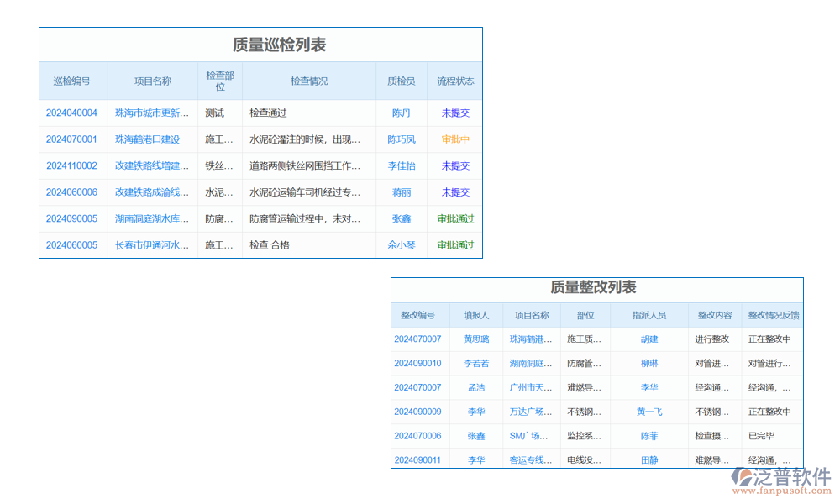Click the 巡检编号 column header
Screen dimensions: 840x504
pos(71,81)
